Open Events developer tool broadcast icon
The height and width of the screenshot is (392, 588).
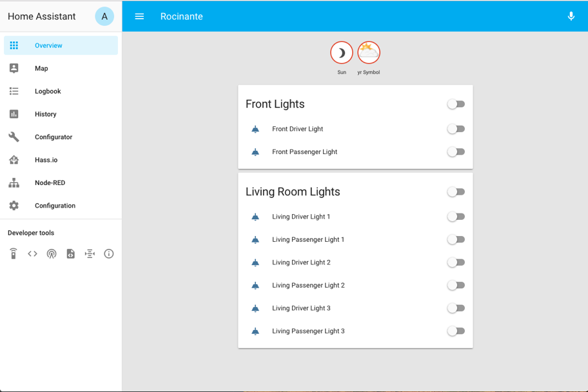(52, 253)
